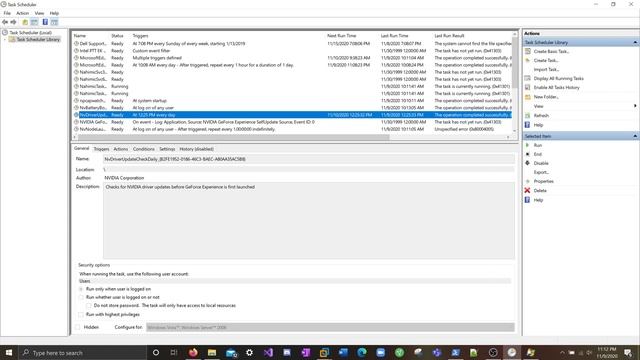640x360 pixels.
Task: Click Create Task icon in Actions
Action: tap(527, 60)
